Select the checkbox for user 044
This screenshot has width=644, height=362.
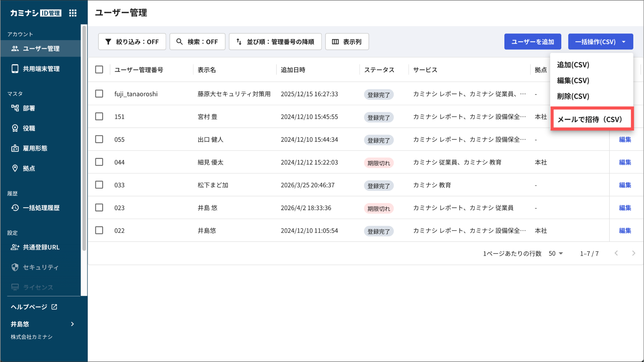(x=99, y=162)
